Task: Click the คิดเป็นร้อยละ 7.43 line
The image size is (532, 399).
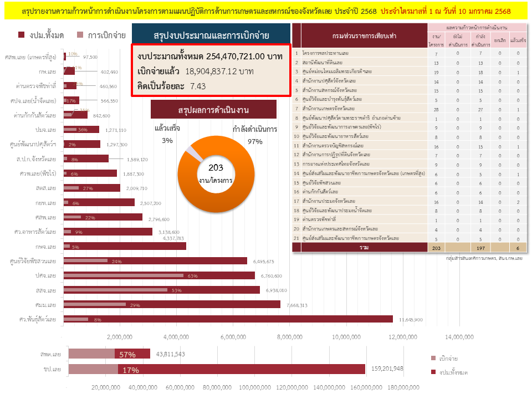Action: (x=171, y=86)
